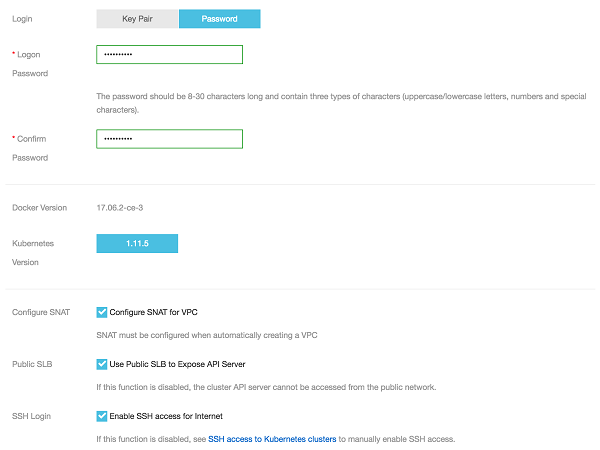Select the Password login tab

[x=219, y=19]
